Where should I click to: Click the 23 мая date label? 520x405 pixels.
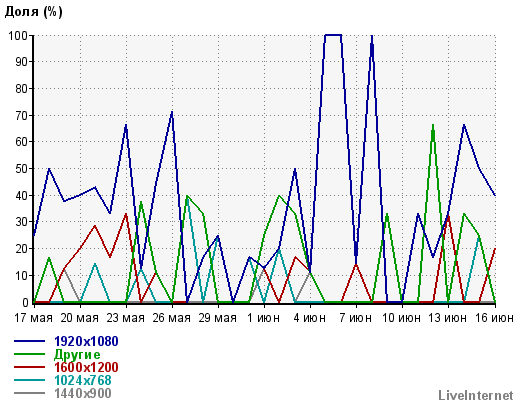click(x=126, y=318)
